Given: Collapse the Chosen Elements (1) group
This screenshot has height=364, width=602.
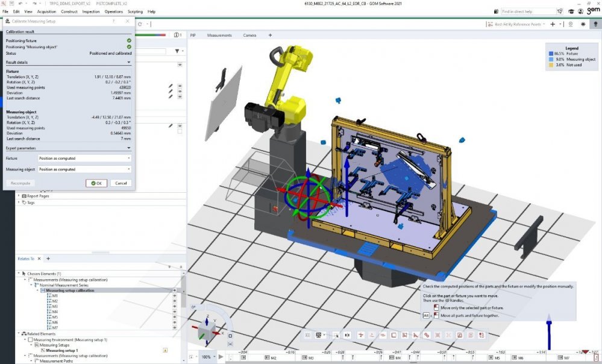Looking at the screenshot, I should (x=19, y=274).
